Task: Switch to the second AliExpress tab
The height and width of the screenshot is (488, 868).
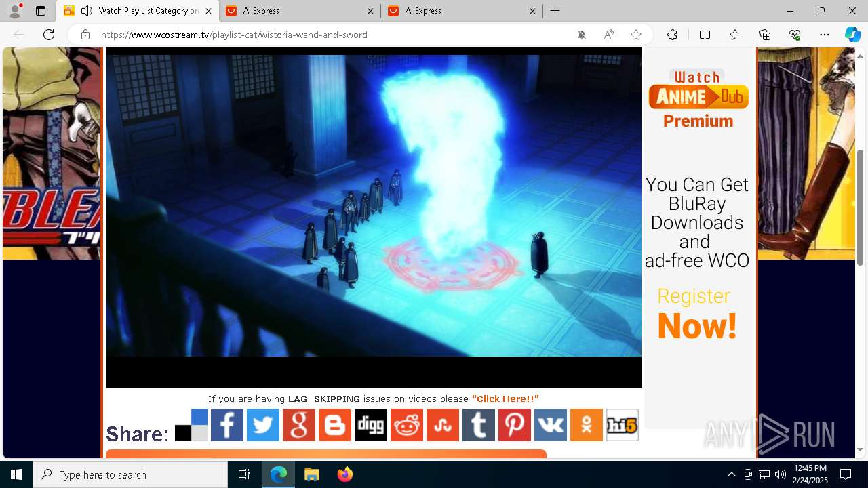Action: [x=461, y=11]
